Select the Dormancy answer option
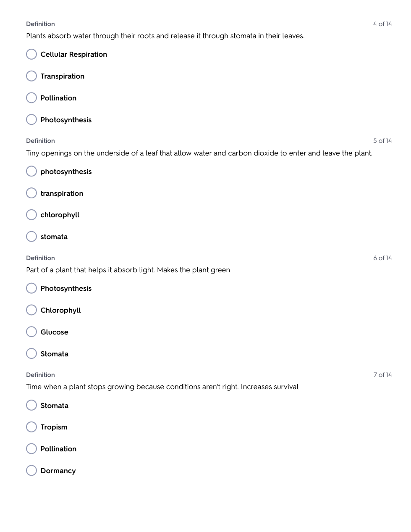411x532 pixels. click(x=31, y=471)
